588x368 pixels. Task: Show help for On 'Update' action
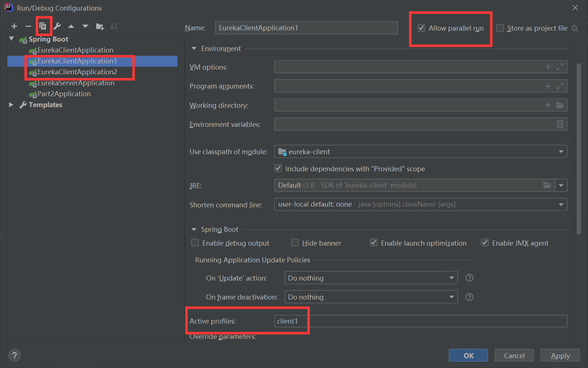pos(470,278)
